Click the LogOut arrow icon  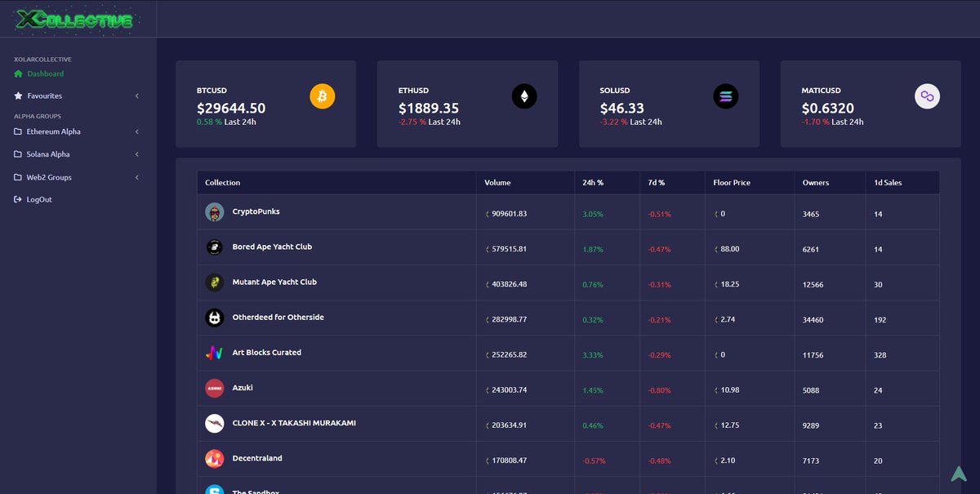19,199
